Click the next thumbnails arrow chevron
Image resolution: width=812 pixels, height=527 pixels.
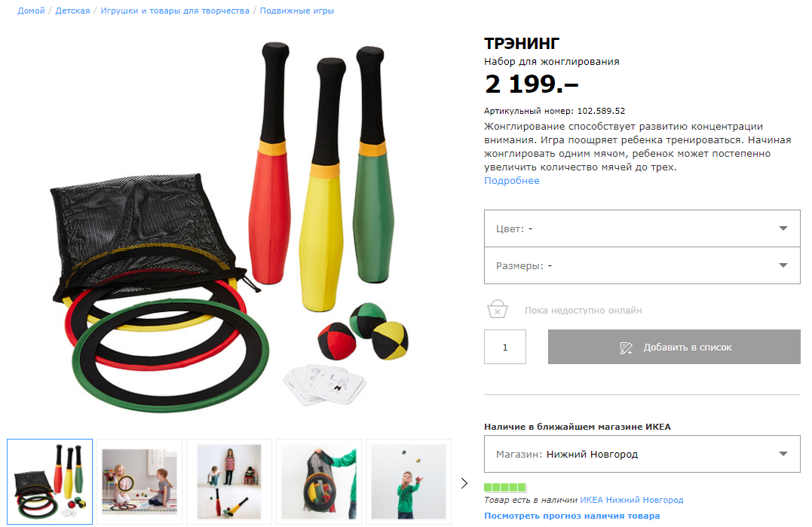[x=464, y=483]
